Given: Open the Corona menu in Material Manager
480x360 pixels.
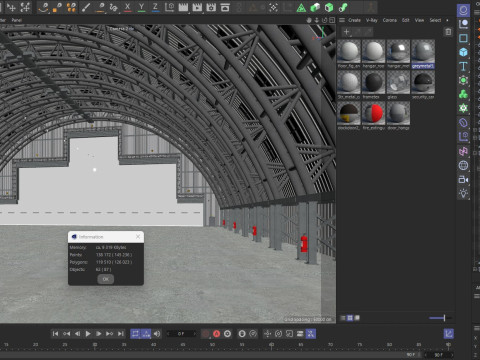Looking at the screenshot, I should [x=390, y=20].
